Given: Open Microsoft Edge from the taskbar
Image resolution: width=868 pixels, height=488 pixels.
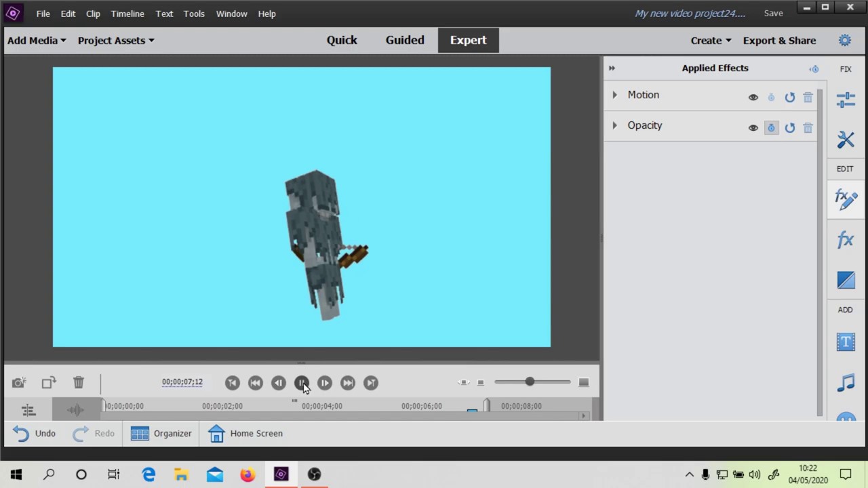Looking at the screenshot, I should 149,474.
